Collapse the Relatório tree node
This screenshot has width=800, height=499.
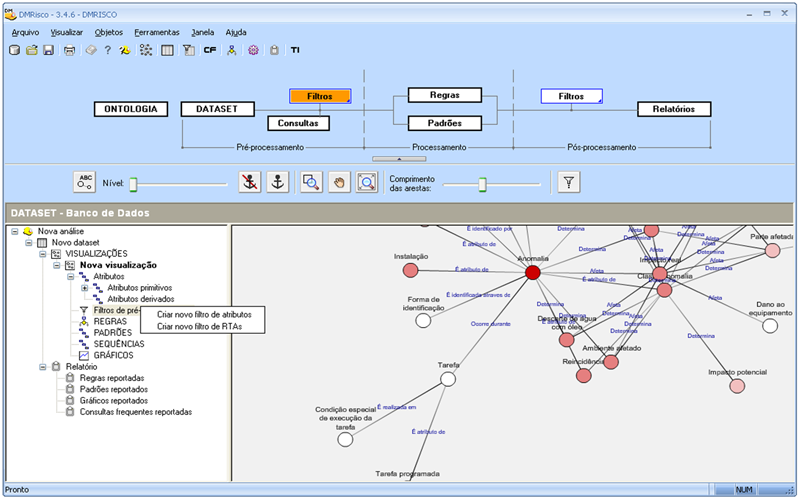coord(43,367)
